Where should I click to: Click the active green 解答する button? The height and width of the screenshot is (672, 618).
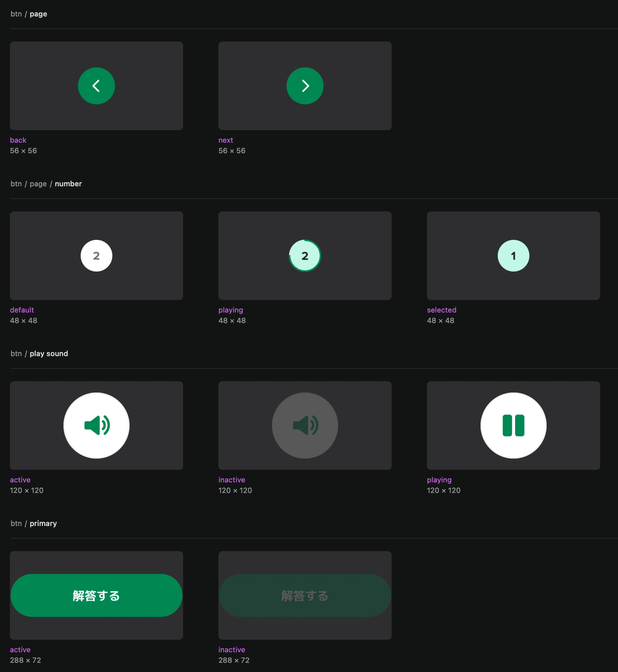(x=96, y=596)
